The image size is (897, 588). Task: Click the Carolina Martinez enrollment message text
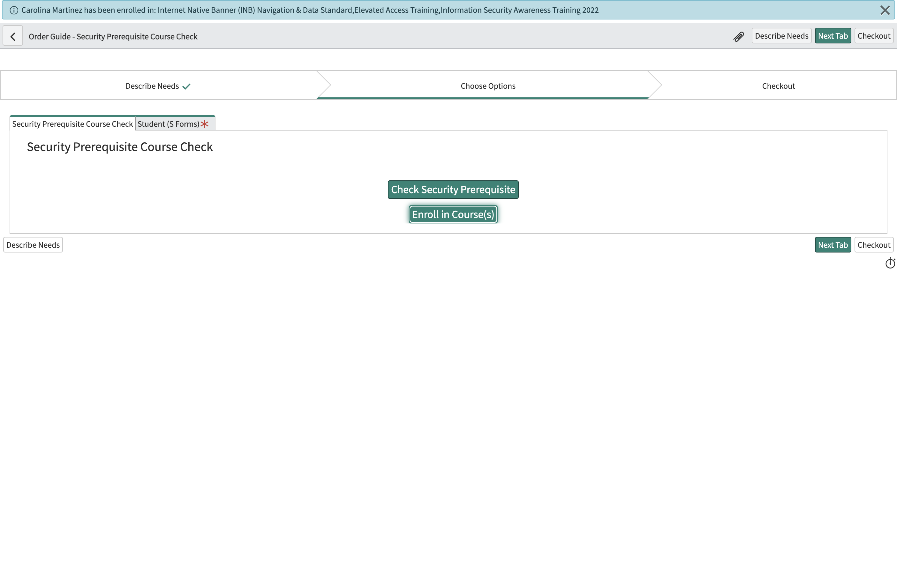click(x=310, y=10)
